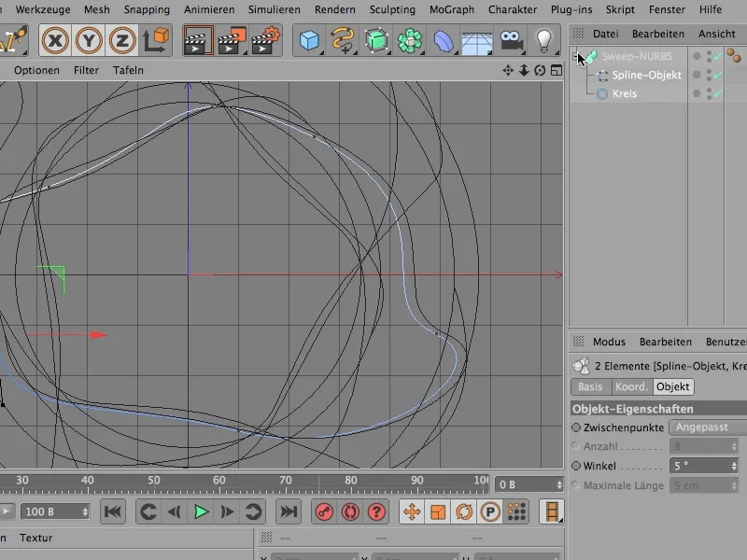Screen dimensions: 747x560
Task: Open the Plug-ins menu
Action: (571, 9)
